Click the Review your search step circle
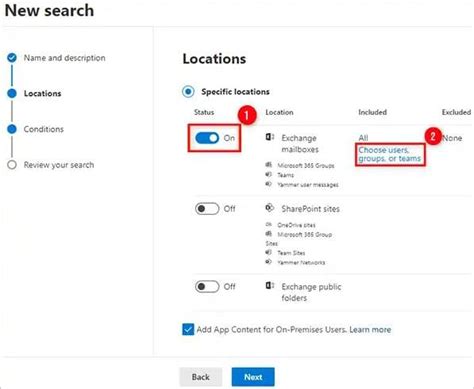Screen dimensions: 474x389 12,165
